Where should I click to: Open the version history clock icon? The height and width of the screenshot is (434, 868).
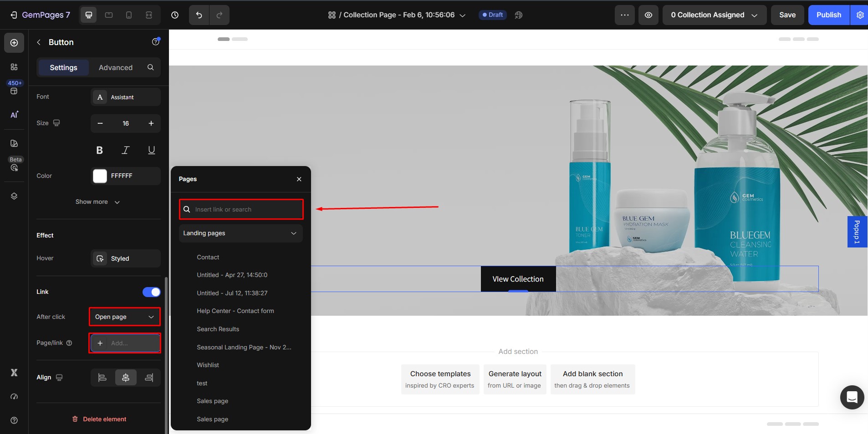coord(175,15)
